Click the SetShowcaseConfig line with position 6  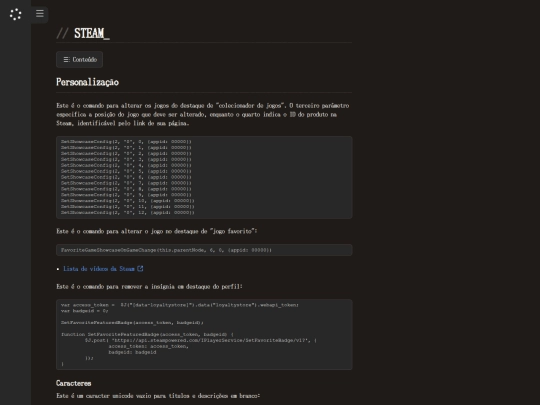[126, 177]
